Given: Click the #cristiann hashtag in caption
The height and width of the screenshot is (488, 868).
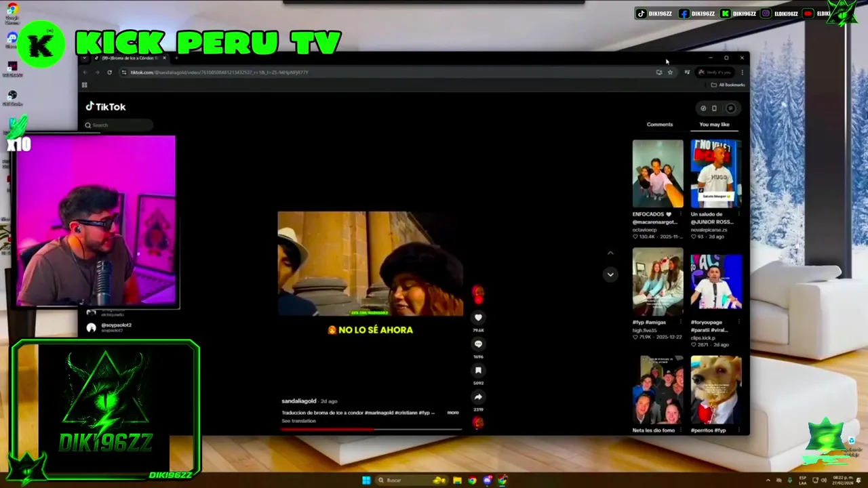Looking at the screenshot, I should point(406,412).
